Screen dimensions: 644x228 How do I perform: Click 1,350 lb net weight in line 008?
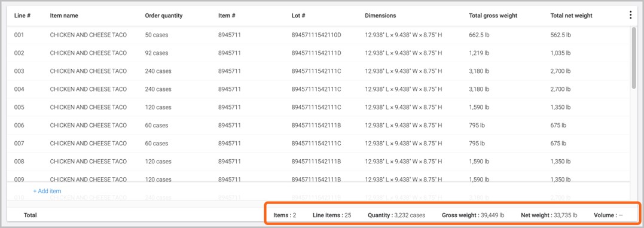(x=561, y=162)
